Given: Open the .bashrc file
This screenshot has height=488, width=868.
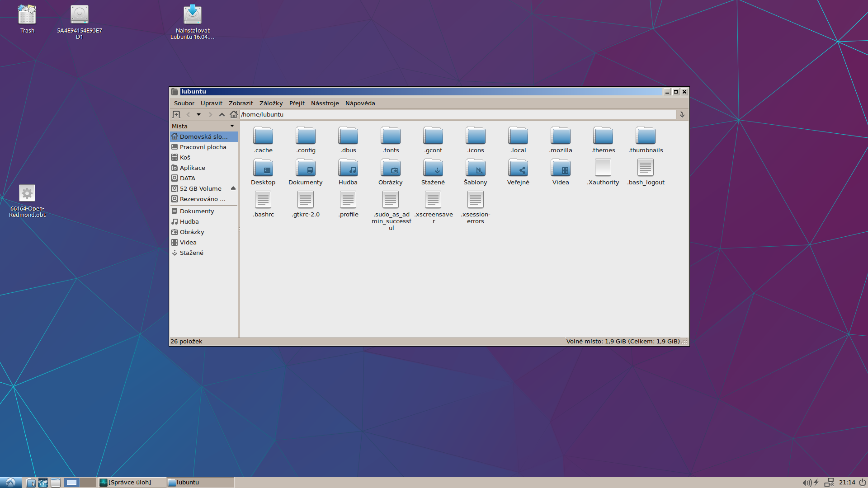Looking at the screenshot, I should pyautogui.click(x=263, y=201).
